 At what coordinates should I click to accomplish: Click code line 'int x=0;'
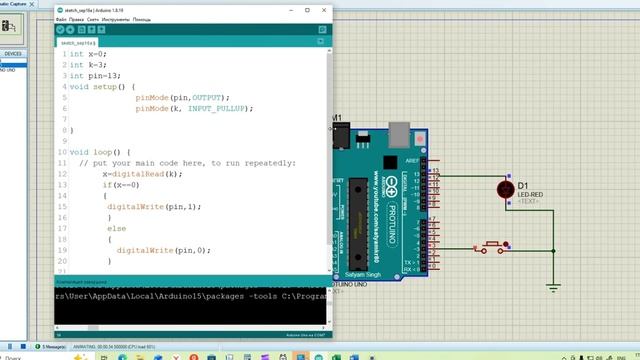tap(88, 54)
